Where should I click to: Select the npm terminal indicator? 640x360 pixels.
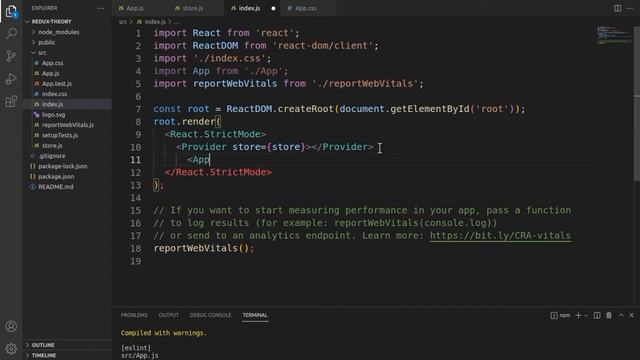click(560, 315)
